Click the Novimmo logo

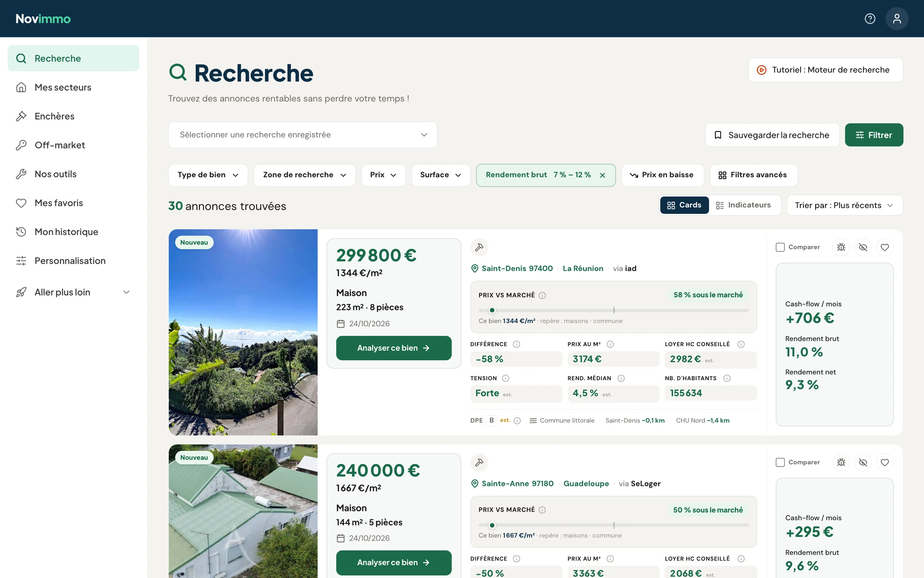point(43,19)
